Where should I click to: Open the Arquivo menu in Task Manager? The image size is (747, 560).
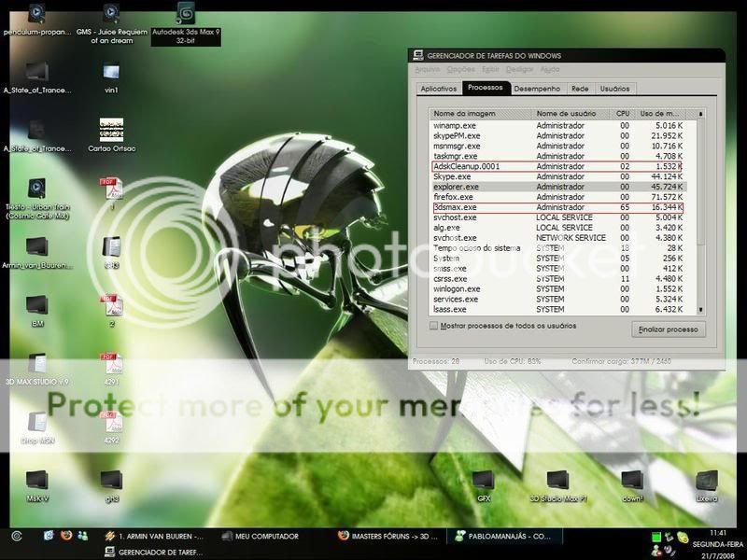427,69
